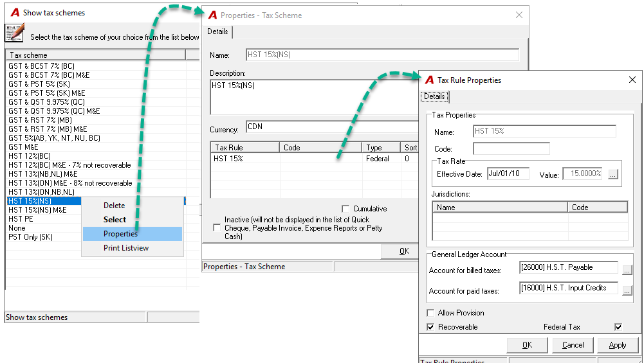Image resolution: width=644 pixels, height=363 pixels.
Task: Click the Currency field showing CDN
Action: pos(332,127)
